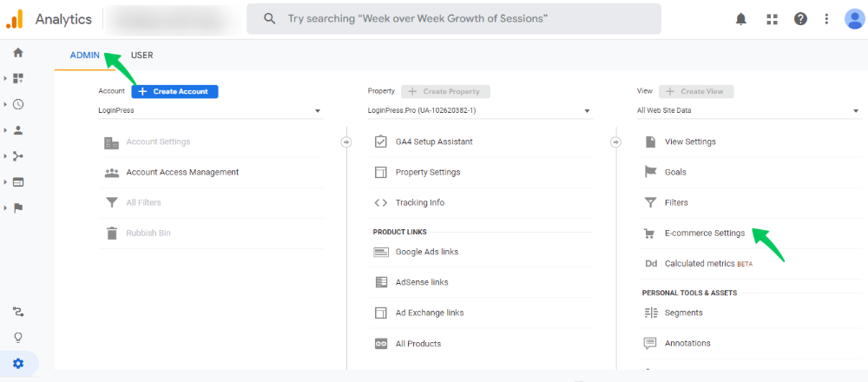Screen dimensions: 868x382
Task: Open the Discover lightbulb icon
Action: 18,338
